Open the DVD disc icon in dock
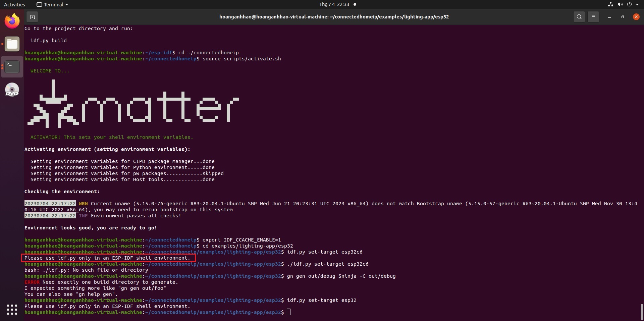 click(12, 90)
